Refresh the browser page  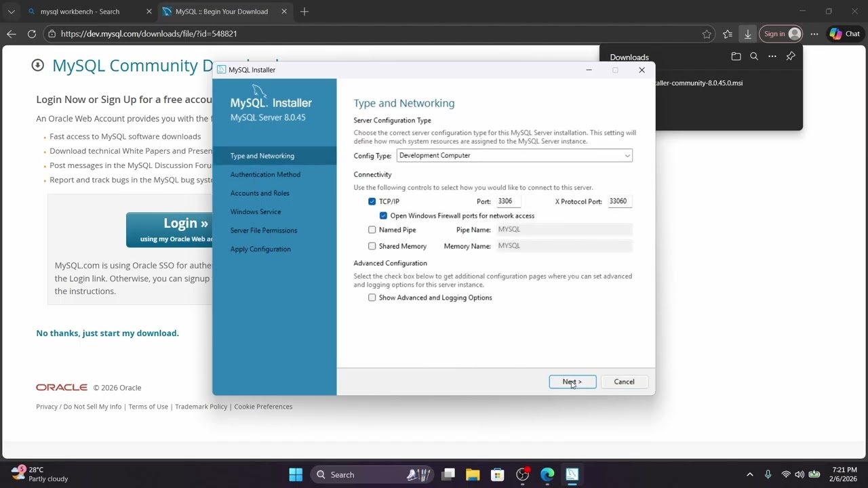click(x=32, y=34)
